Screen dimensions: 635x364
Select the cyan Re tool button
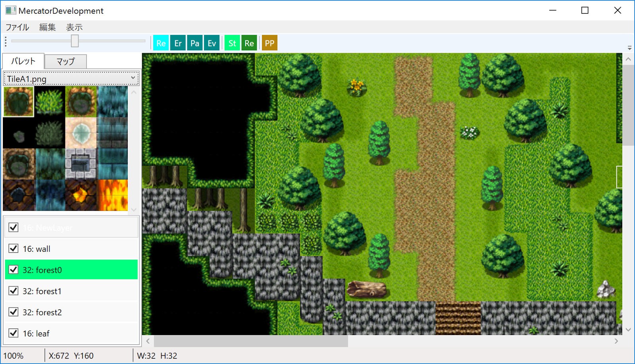click(161, 43)
